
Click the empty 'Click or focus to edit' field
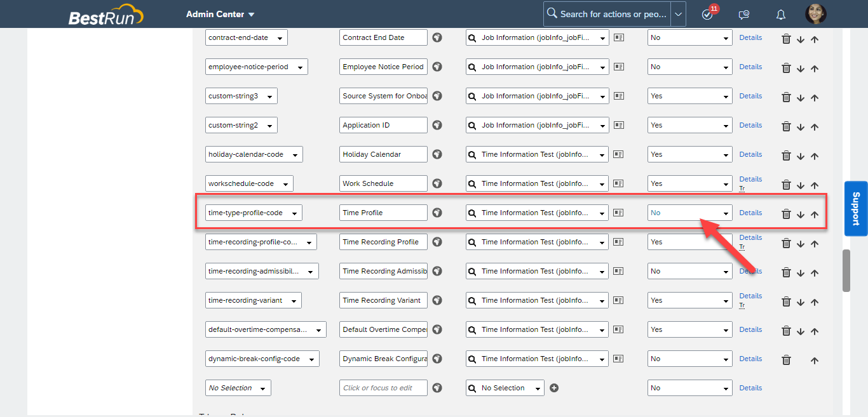383,388
